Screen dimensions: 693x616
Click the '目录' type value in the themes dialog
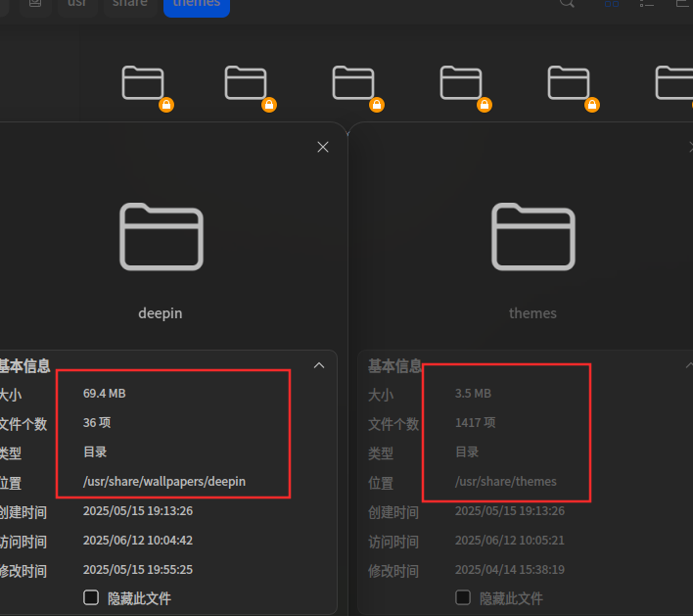point(467,451)
